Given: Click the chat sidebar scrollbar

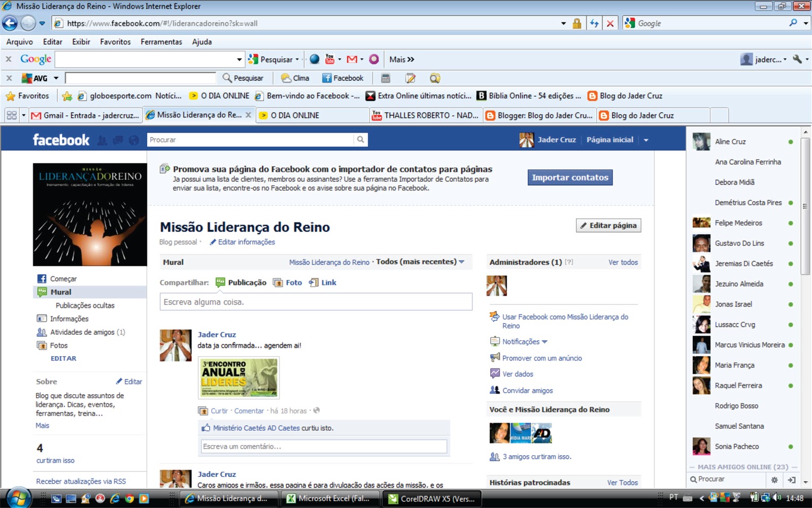Looking at the screenshot, I should pos(805,206).
